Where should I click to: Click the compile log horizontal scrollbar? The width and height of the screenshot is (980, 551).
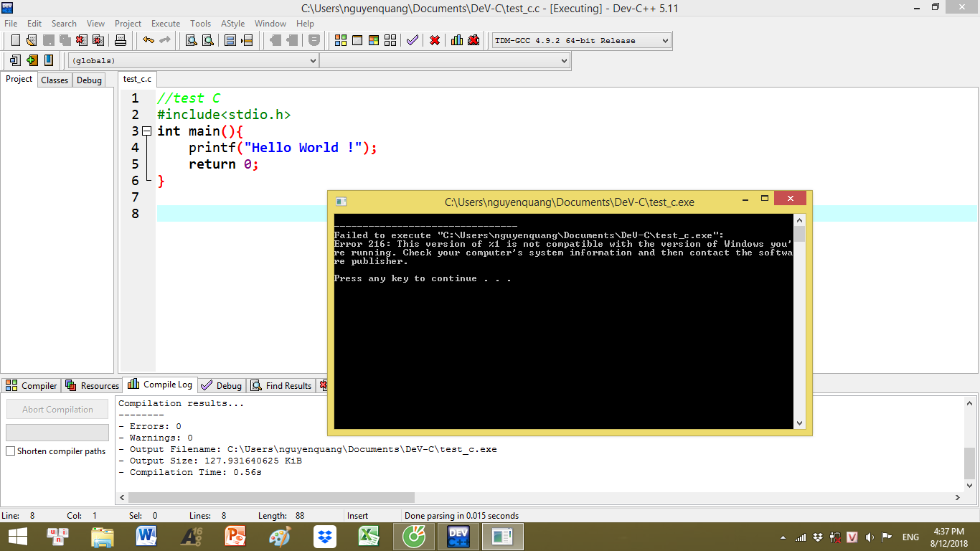[x=271, y=497]
